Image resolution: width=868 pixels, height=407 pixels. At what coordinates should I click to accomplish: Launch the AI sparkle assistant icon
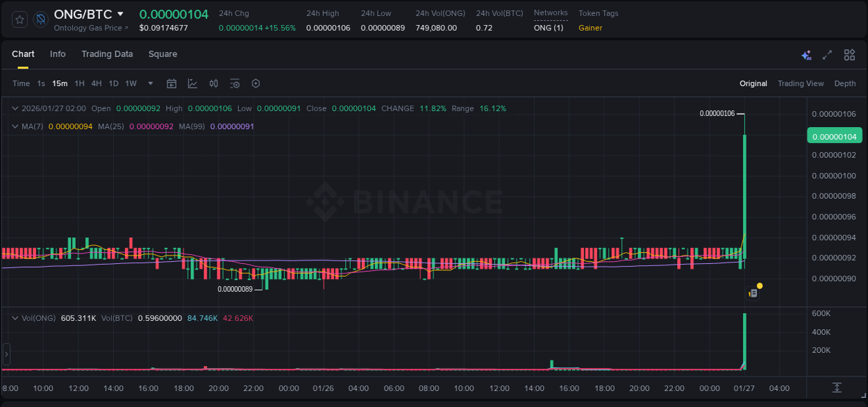806,55
